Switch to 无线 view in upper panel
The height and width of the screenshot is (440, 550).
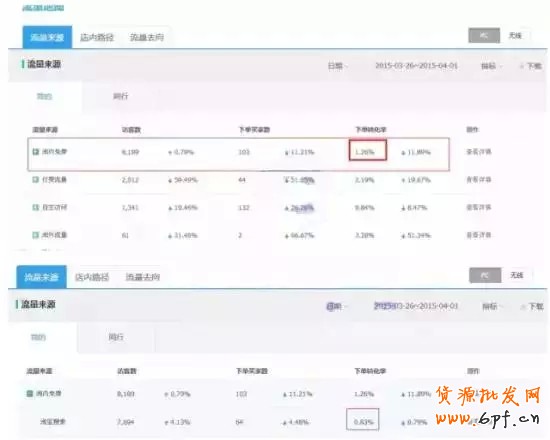pyautogui.click(x=515, y=35)
